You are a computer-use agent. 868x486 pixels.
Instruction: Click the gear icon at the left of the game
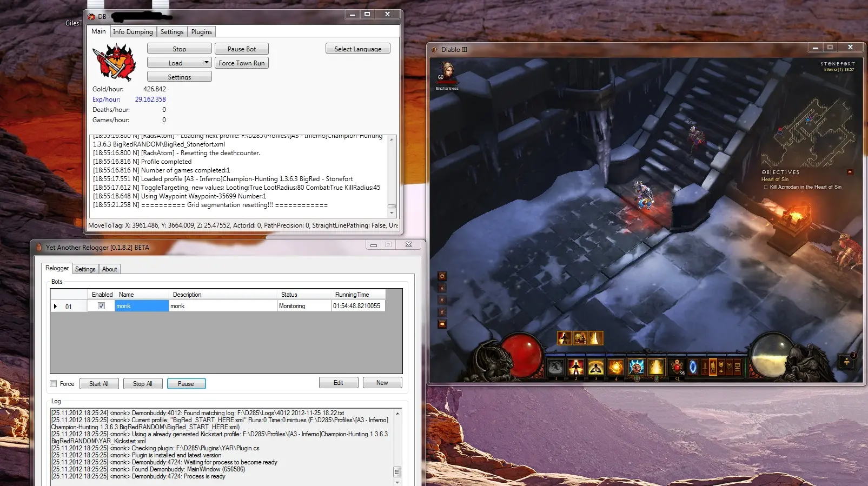[442, 276]
